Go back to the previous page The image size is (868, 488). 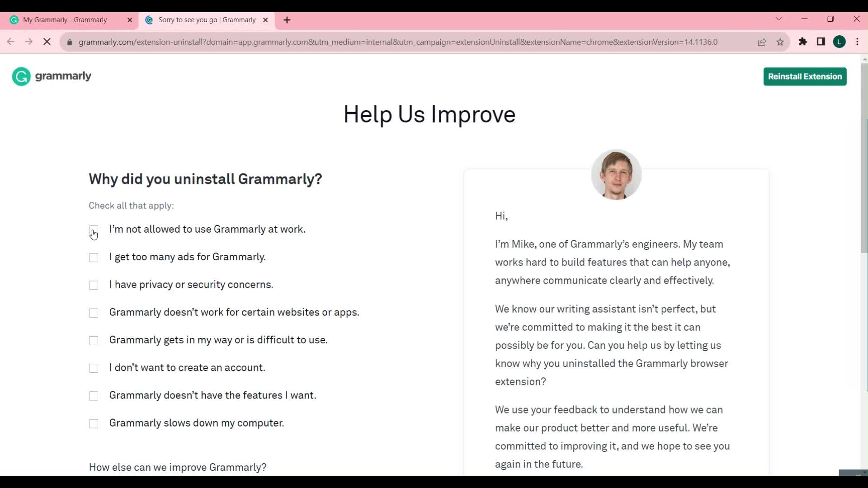click(11, 42)
